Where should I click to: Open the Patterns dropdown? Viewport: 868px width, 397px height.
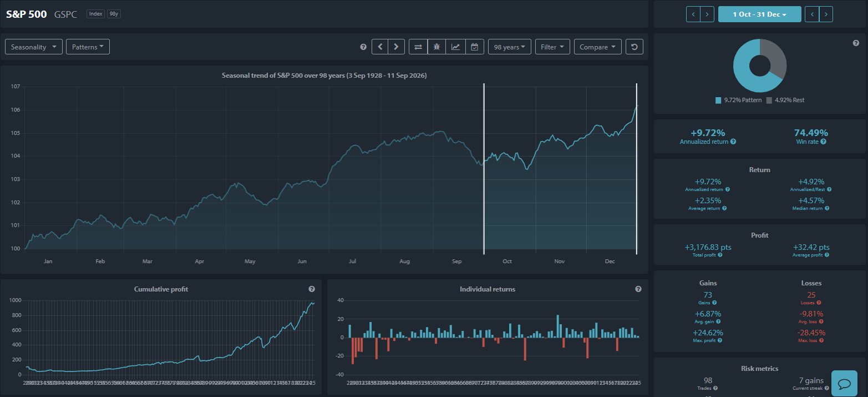[x=88, y=47]
